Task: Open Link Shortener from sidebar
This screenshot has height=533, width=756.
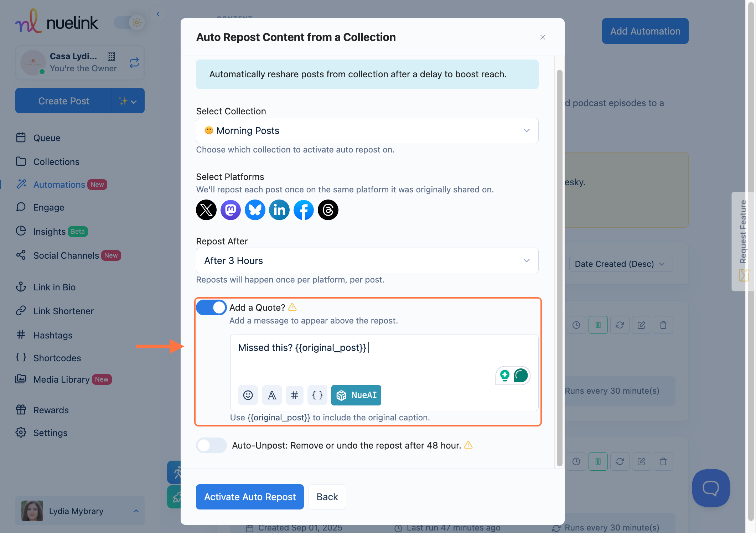Action: point(63,311)
